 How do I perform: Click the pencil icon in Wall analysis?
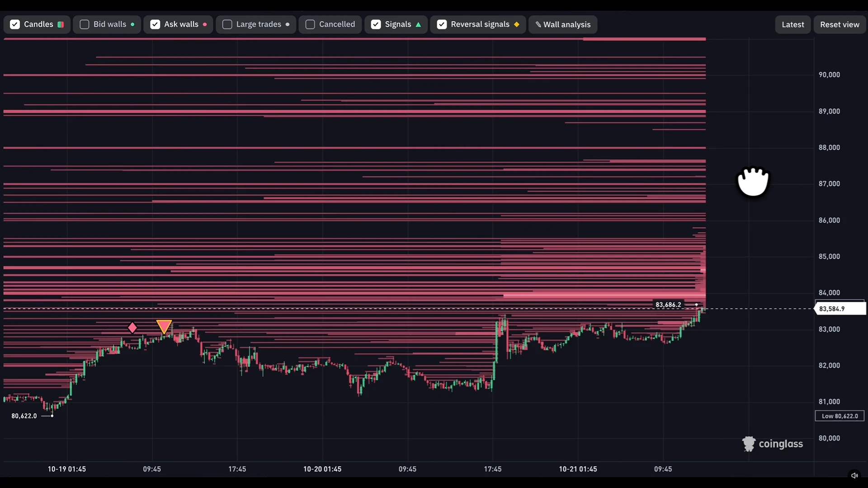pyautogui.click(x=538, y=24)
